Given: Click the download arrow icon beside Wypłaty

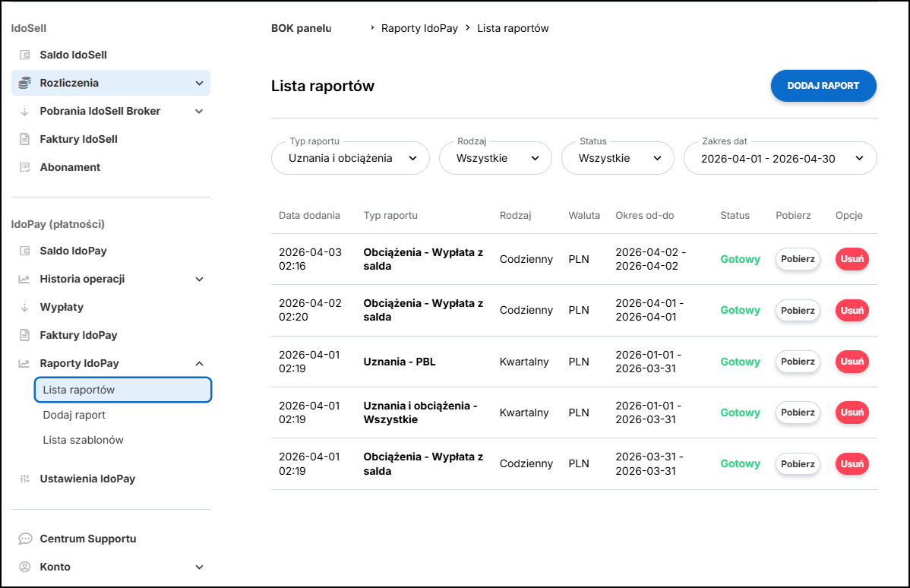Looking at the screenshot, I should pyautogui.click(x=25, y=307).
